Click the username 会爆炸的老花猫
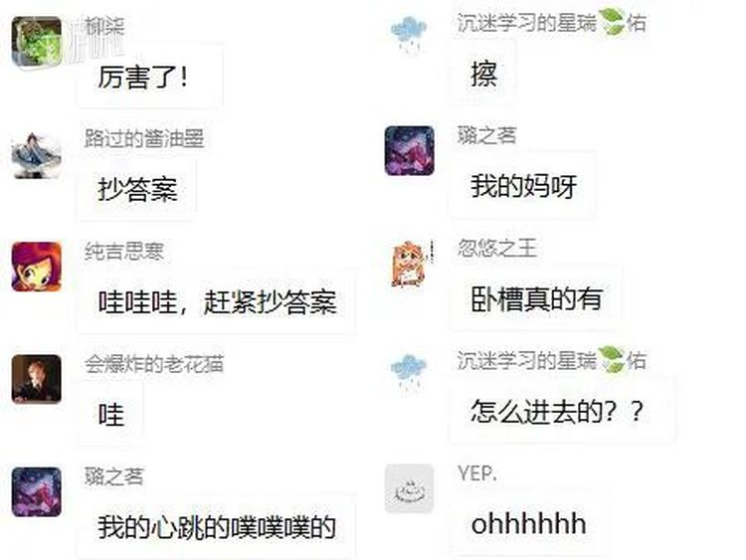 [x=154, y=364]
